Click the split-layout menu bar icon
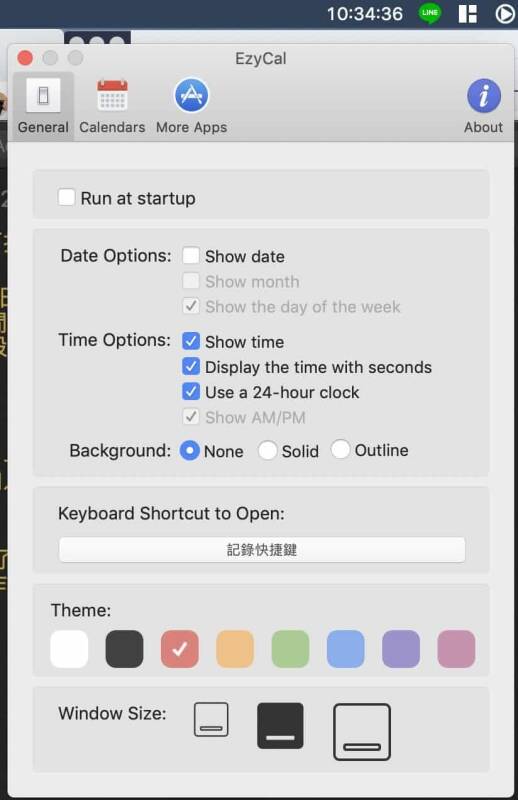 (467, 14)
